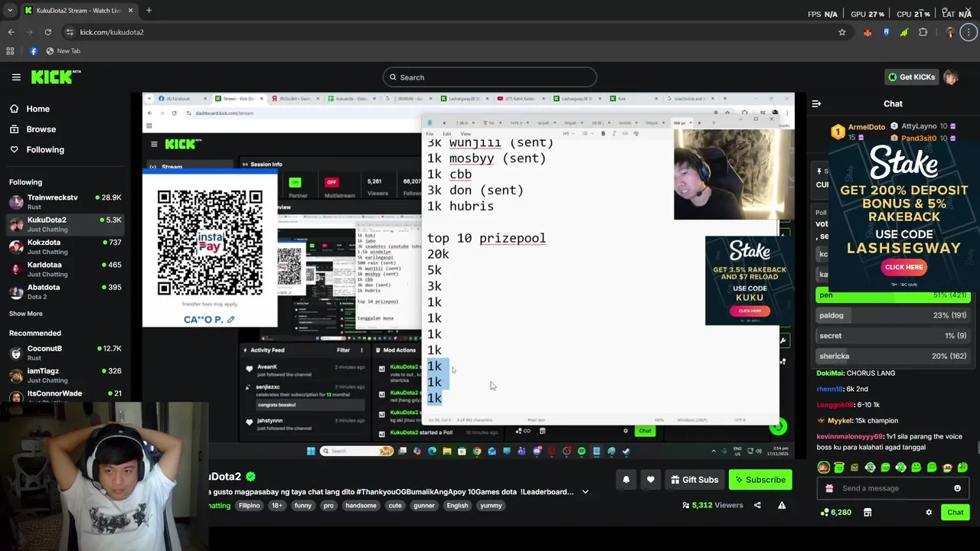Report stream with warning triangle icon
This screenshot has height=551, width=980.
(x=782, y=505)
